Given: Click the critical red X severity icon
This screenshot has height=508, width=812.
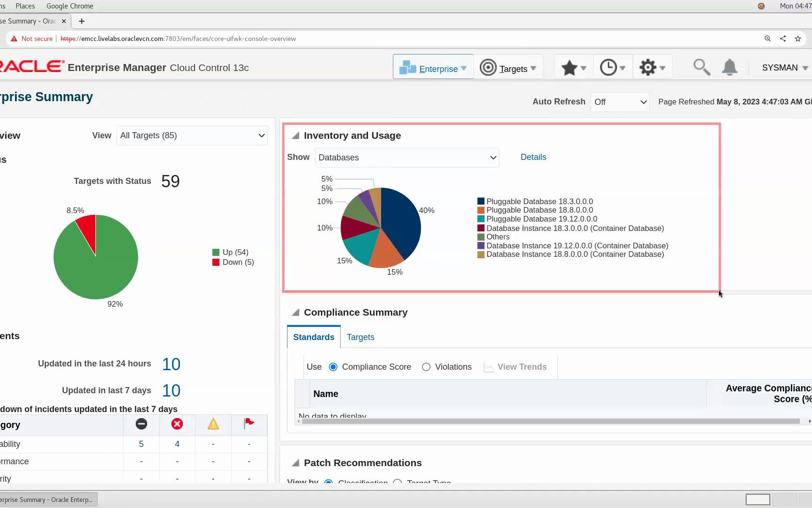Looking at the screenshot, I should (x=177, y=424).
